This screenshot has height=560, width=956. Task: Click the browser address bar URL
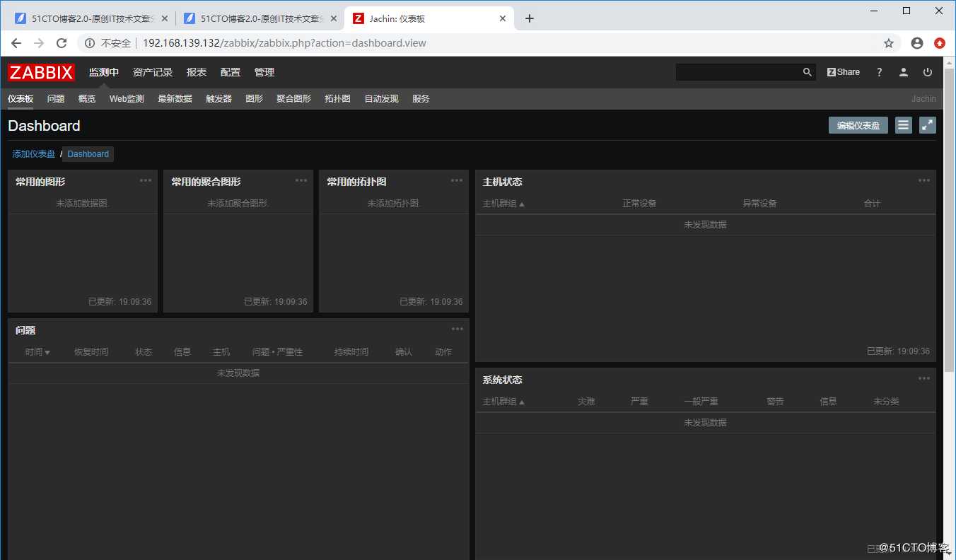click(x=284, y=43)
